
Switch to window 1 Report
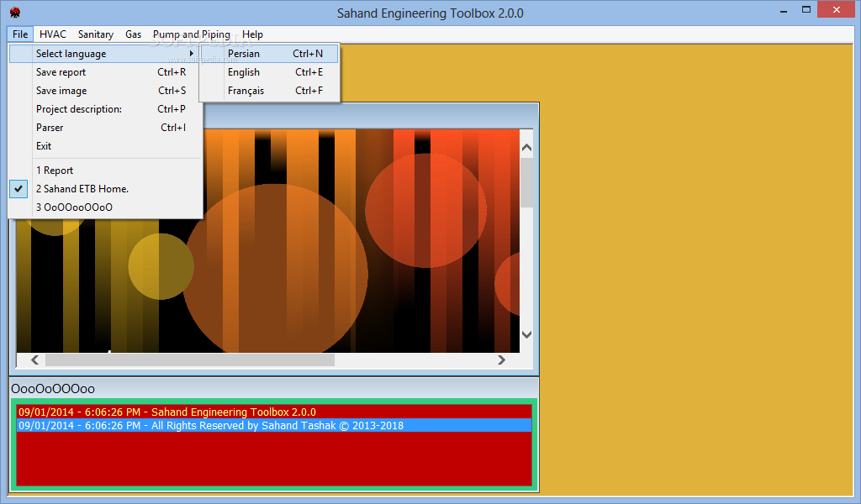pos(104,171)
